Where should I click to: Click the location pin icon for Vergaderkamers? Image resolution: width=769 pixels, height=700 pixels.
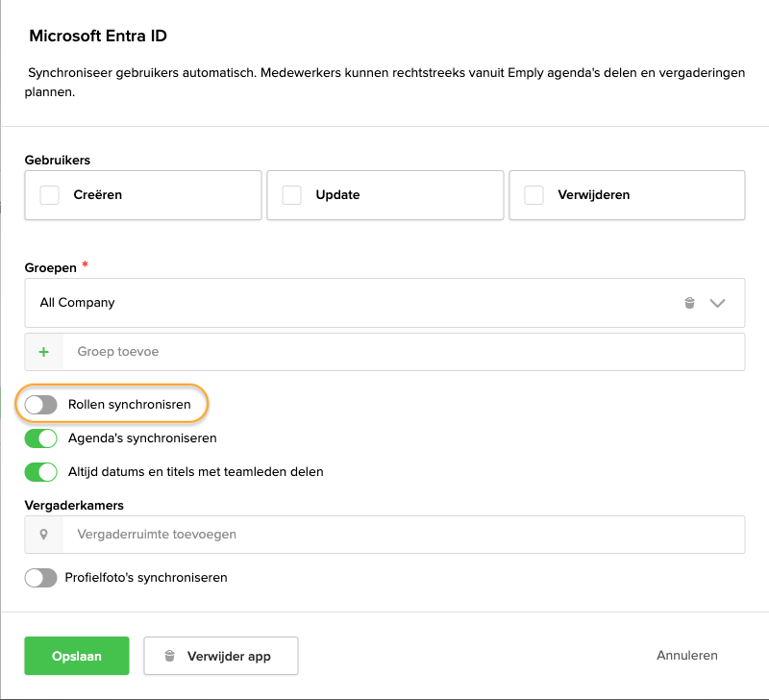pos(43,535)
